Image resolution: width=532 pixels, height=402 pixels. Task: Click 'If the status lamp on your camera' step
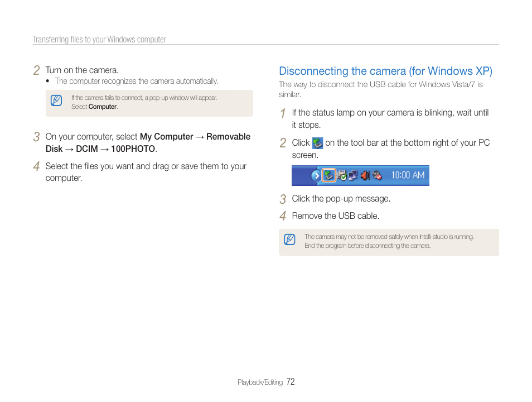tap(390, 118)
